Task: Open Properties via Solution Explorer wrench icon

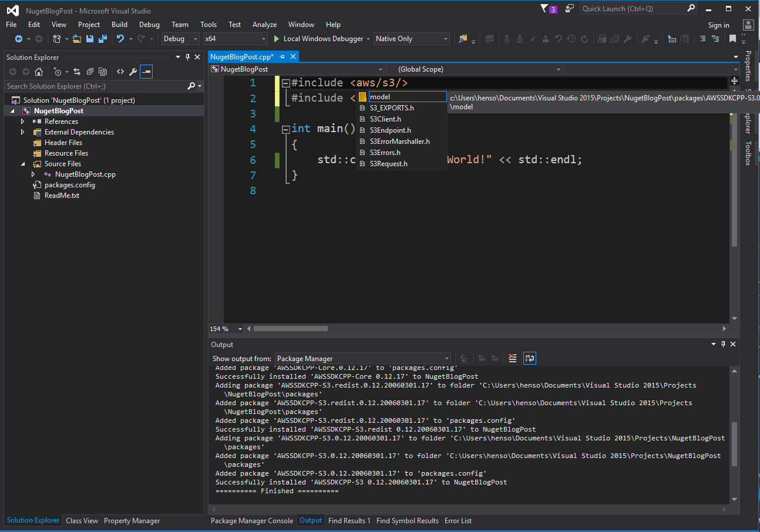Action: click(133, 72)
